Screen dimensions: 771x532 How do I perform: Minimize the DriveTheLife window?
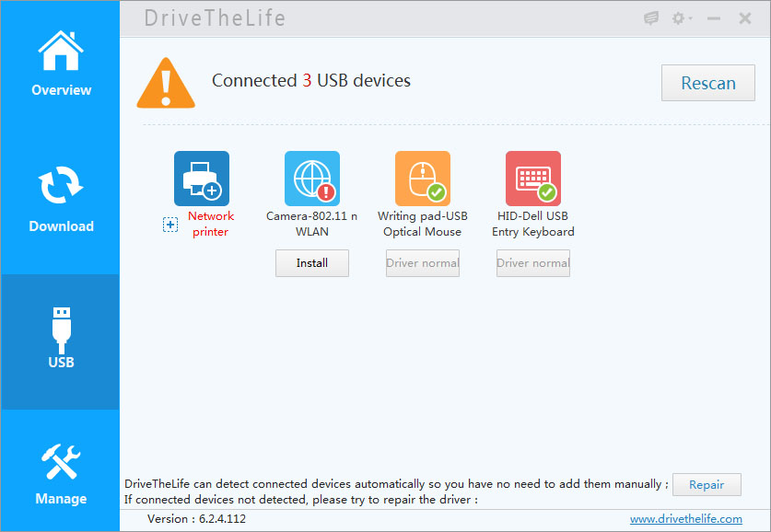click(x=714, y=18)
